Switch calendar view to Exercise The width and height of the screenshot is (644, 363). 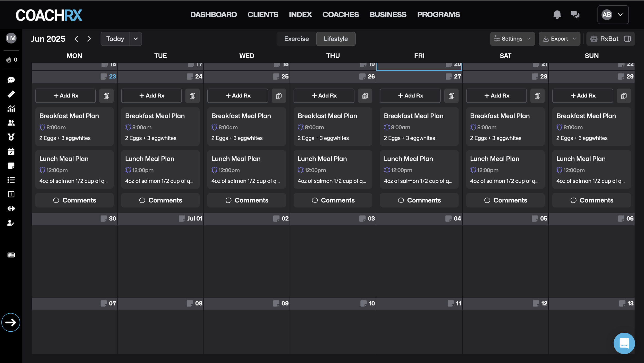[x=296, y=39]
